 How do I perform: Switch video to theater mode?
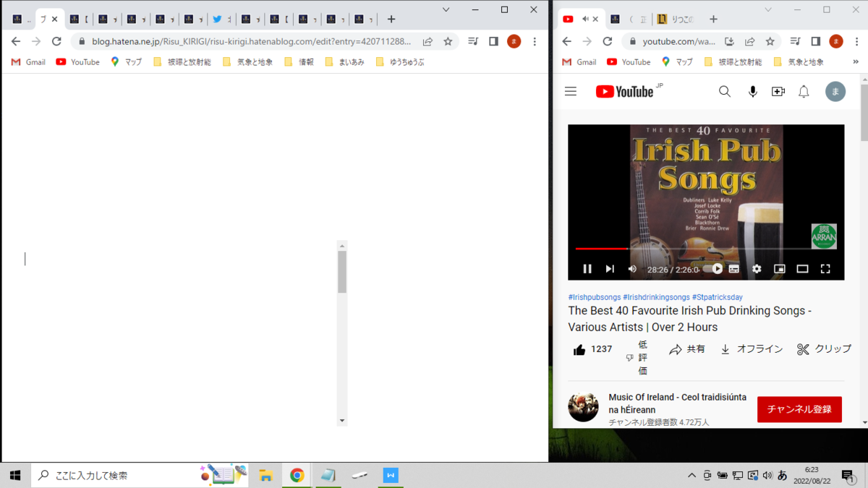pos(802,269)
